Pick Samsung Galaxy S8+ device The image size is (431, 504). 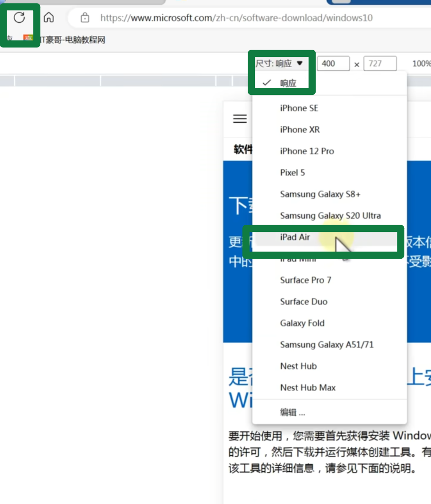pos(330,194)
